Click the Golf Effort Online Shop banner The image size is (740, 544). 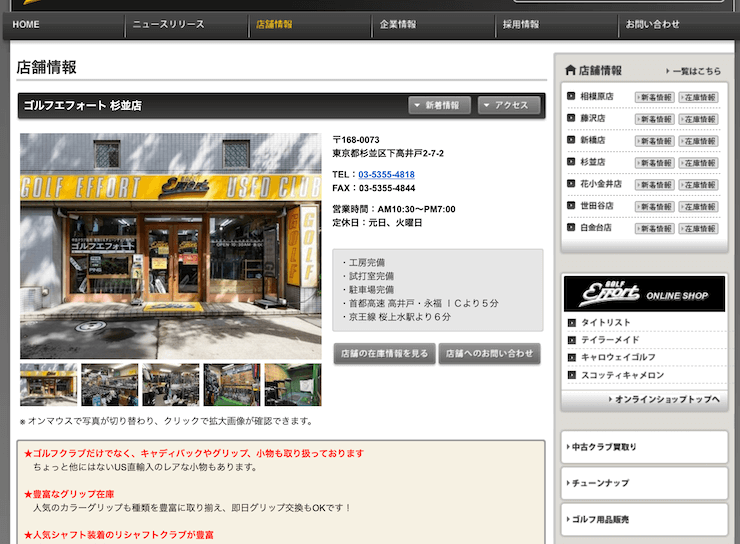point(644,294)
